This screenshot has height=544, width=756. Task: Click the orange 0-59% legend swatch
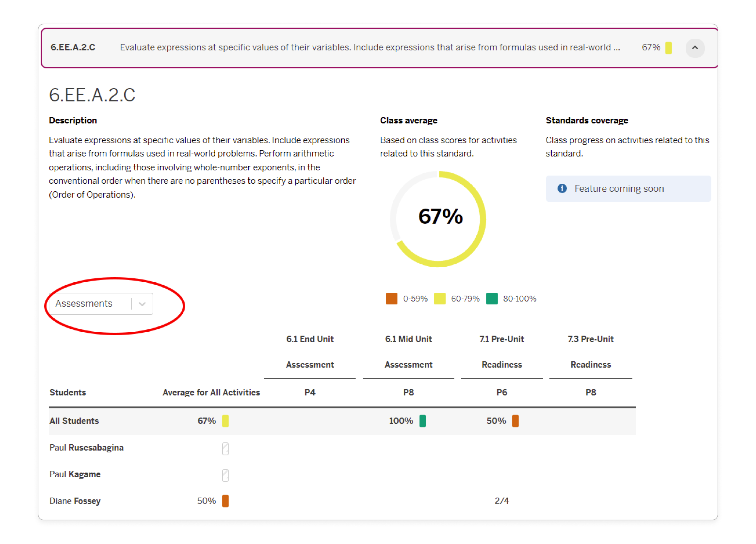(391, 298)
